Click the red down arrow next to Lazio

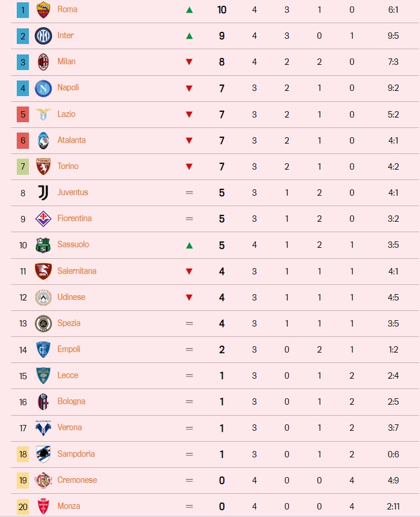point(189,114)
